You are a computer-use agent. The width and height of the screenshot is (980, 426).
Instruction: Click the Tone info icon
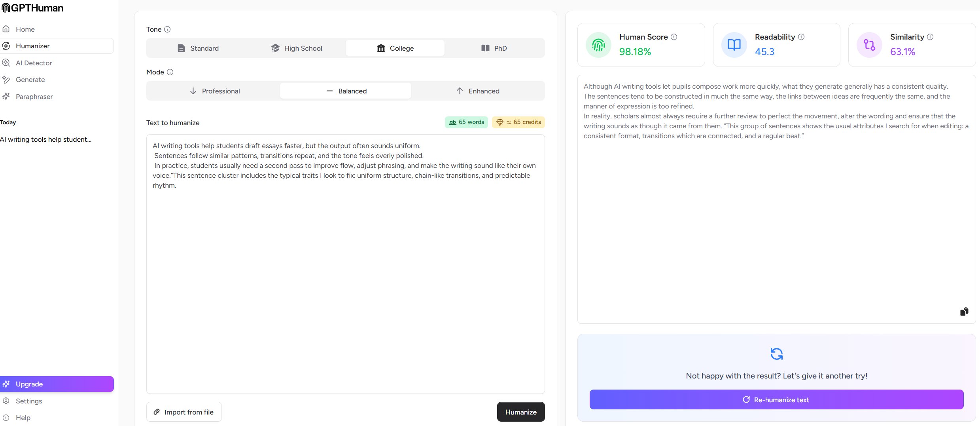pos(167,29)
